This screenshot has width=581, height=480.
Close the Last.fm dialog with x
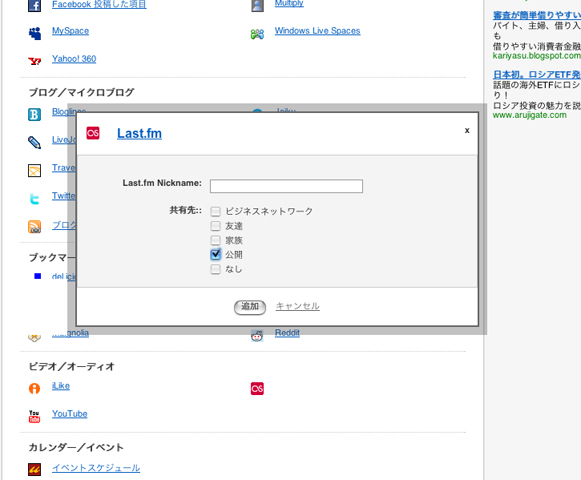click(467, 130)
